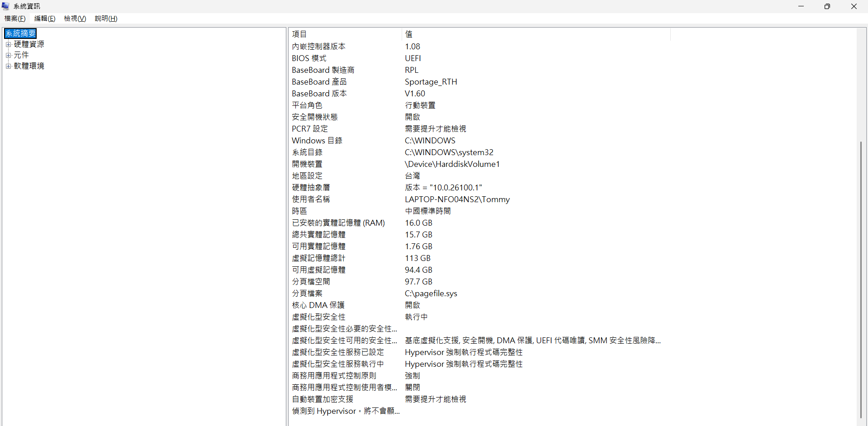Select the 系統摘要 tree node
This screenshot has height=426, width=868.
tap(21, 33)
